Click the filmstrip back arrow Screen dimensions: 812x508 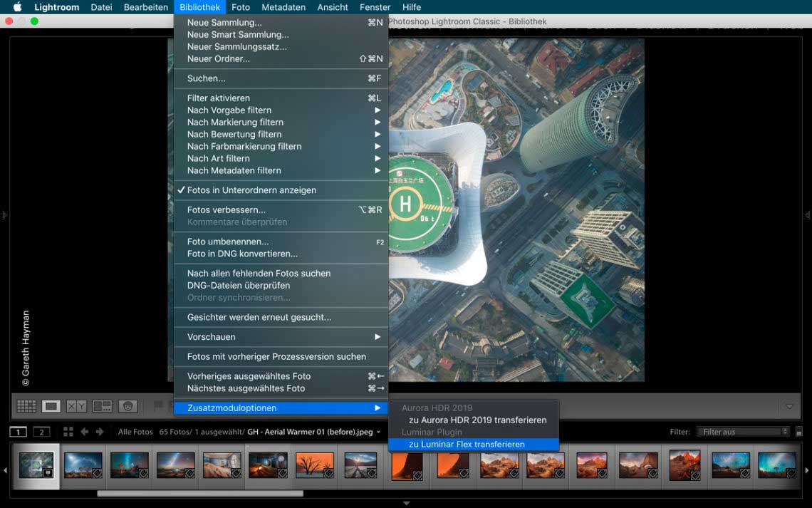coord(85,432)
